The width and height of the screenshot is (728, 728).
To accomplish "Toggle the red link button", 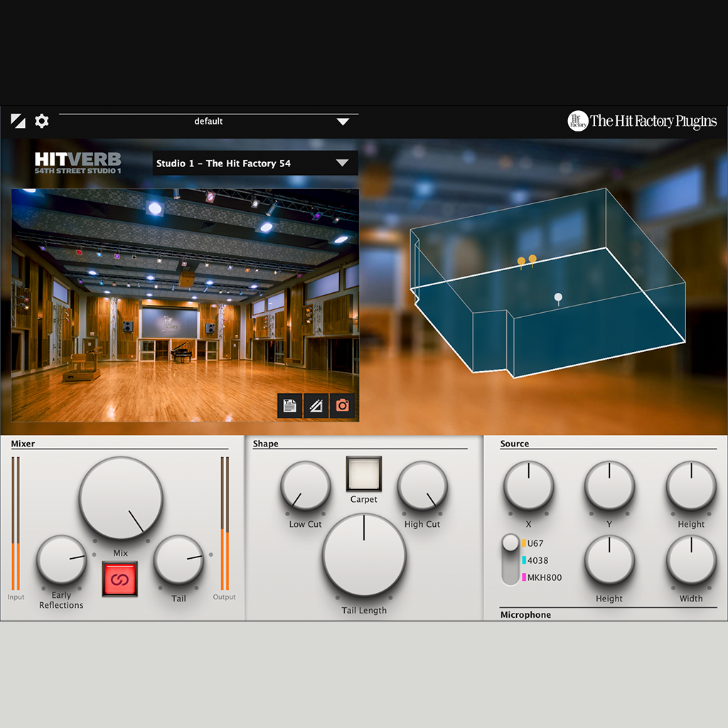I will [119, 579].
